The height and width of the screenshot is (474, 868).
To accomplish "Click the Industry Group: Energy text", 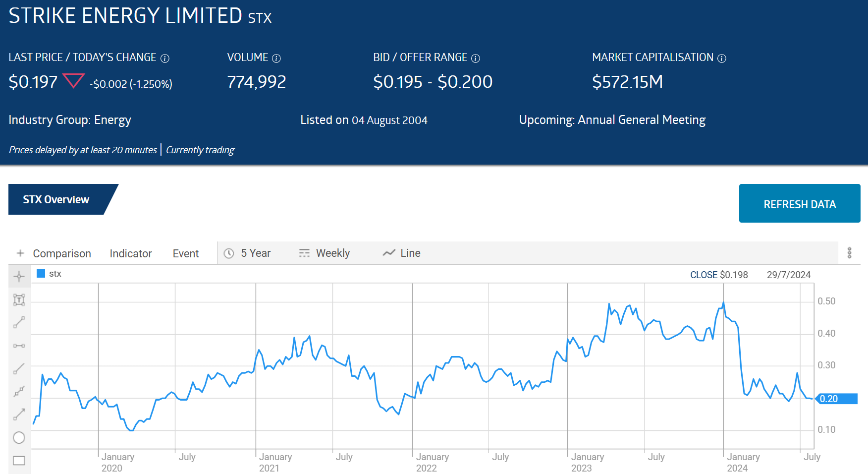I will point(70,120).
